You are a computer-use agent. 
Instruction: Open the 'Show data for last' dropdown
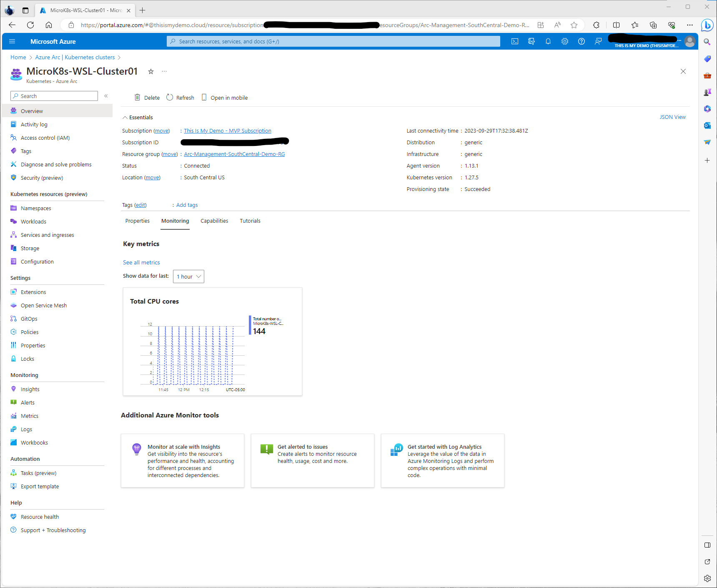tap(188, 276)
